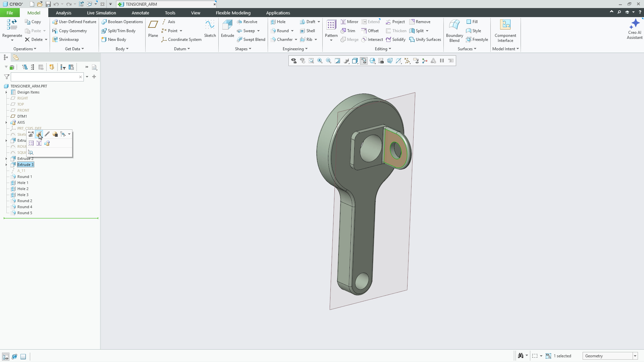This screenshot has height=362, width=644.
Task: Open the Round tool dropdown arrow
Action: pyautogui.click(x=292, y=31)
